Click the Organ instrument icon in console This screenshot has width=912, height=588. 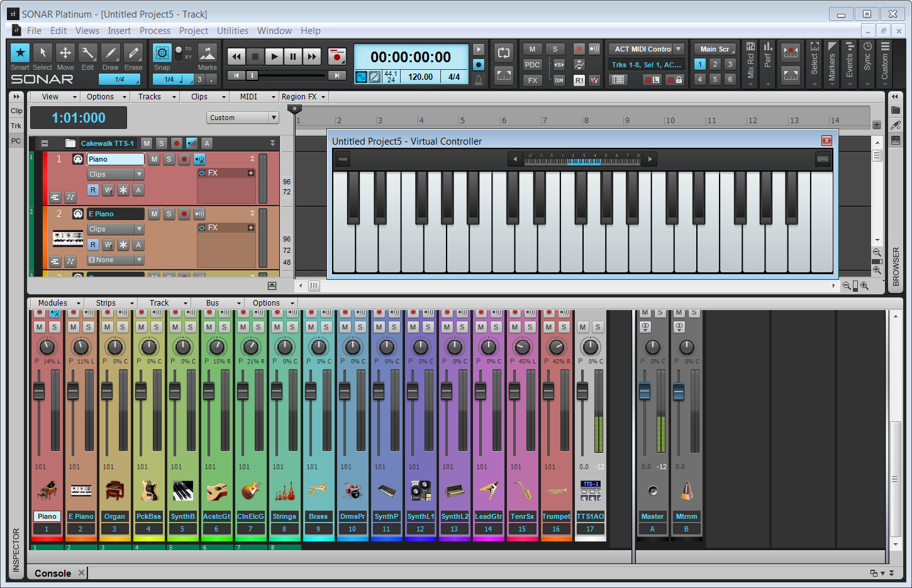[x=114, y=491]
